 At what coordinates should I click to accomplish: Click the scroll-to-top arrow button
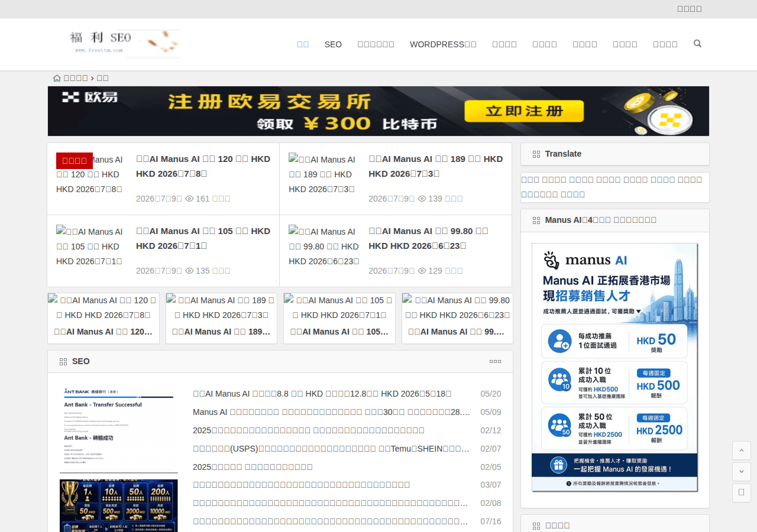[x=742, y=450]
